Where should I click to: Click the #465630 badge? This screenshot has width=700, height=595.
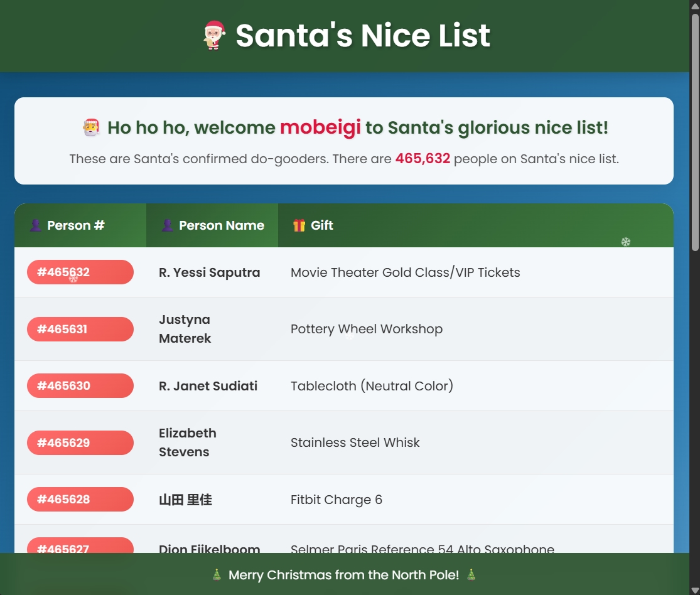[80, 385]
